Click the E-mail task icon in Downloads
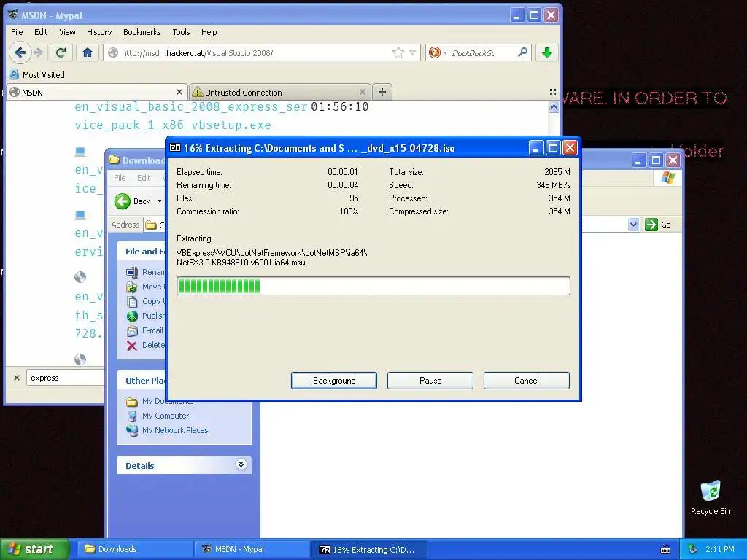The image size is (747, 560). pos(132,330)
